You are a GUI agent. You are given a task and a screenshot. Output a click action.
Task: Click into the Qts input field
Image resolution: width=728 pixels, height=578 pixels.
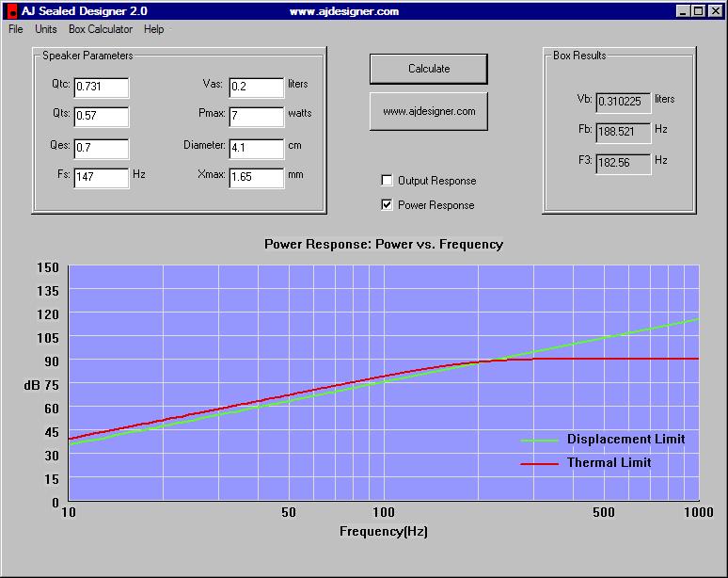(x=102, y=116)
